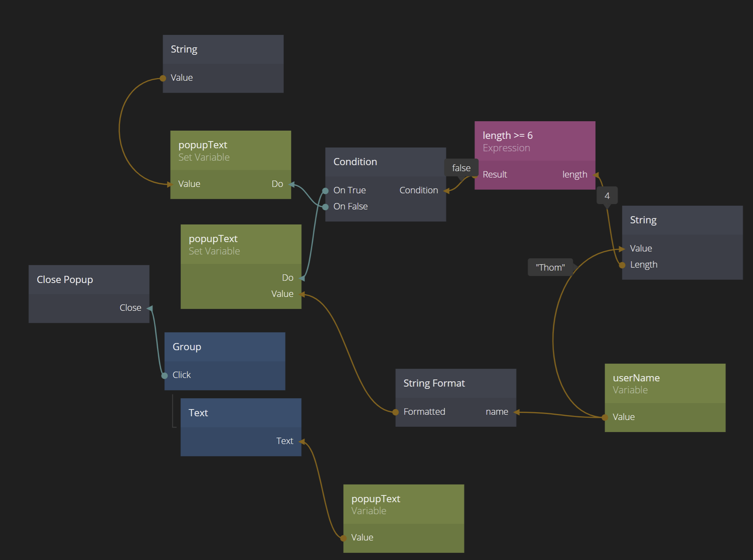753x560 pixels.
Task: Click the On True output port dot
Action: click(326, 191)
